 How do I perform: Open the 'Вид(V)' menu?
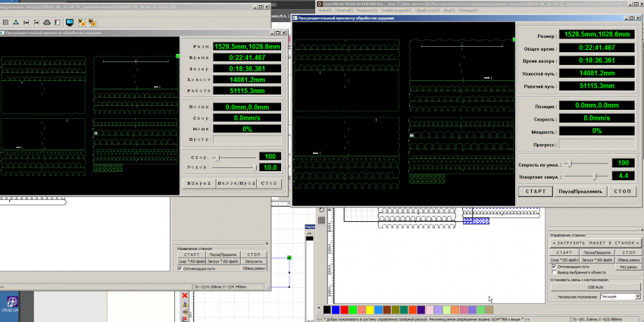[x=449, y=10]
